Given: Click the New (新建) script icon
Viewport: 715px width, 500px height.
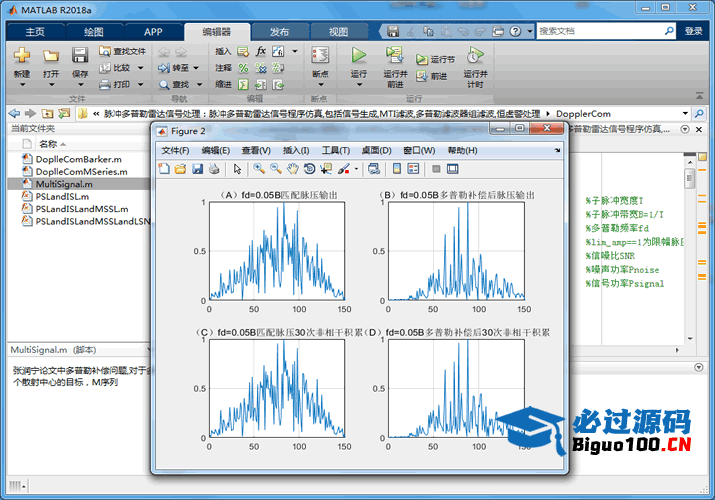Looking at the screenshot, I should click(x=22, y=55).
